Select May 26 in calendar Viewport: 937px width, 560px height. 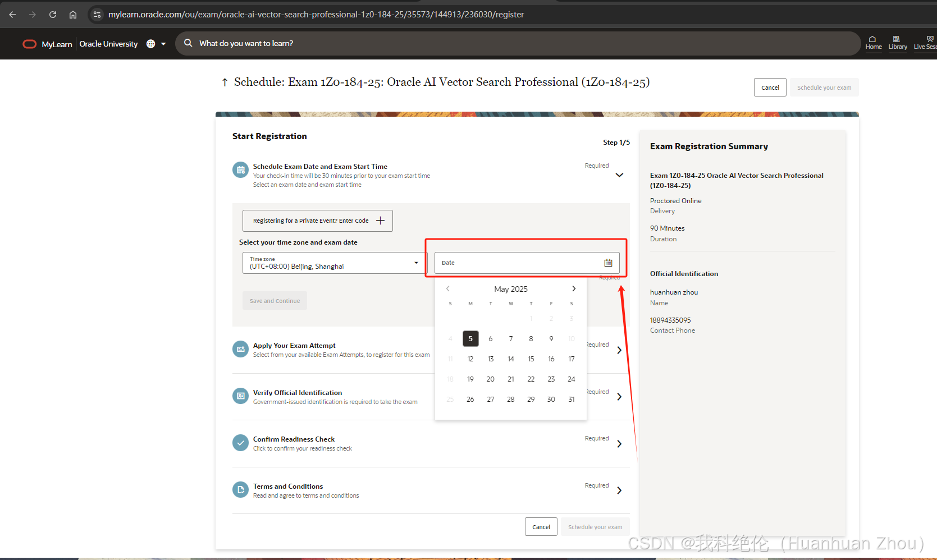coord(470,400)
